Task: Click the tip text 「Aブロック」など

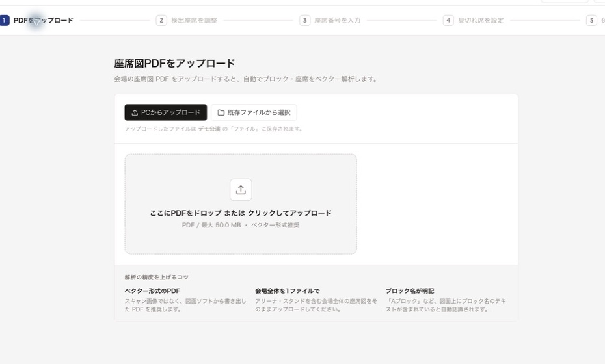Action: (446, 305)
